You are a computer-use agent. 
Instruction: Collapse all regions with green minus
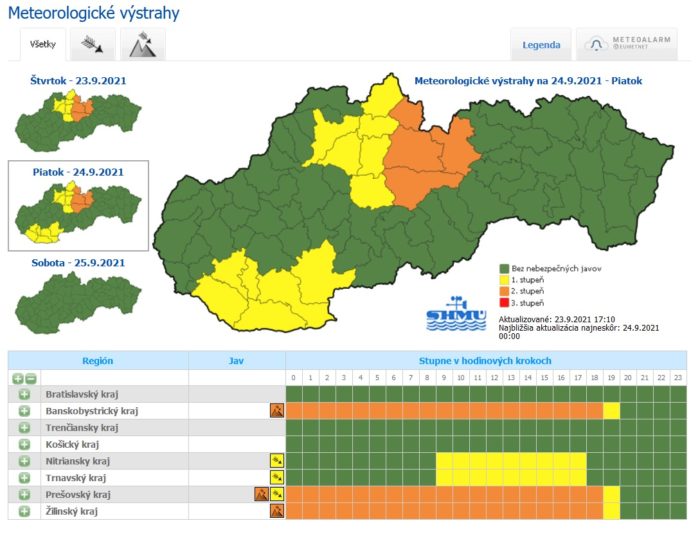31,378
